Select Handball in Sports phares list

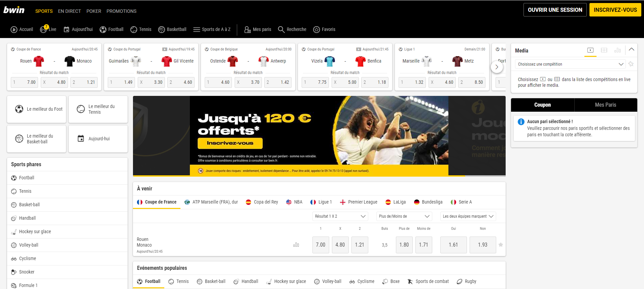67,218
